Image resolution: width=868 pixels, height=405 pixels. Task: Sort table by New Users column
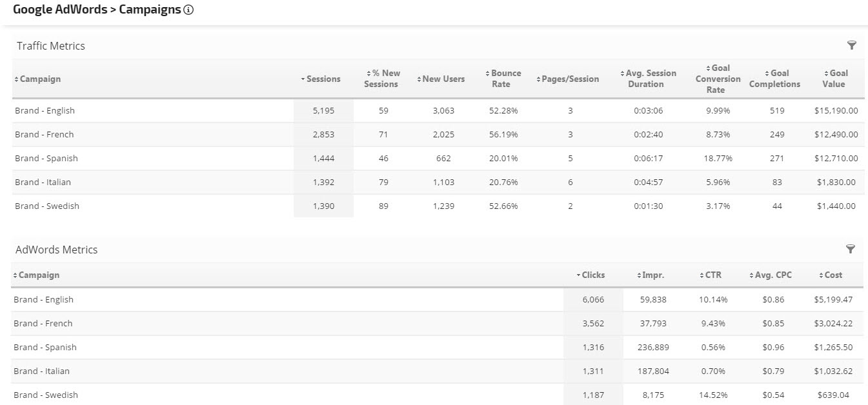tap(443, 79)
